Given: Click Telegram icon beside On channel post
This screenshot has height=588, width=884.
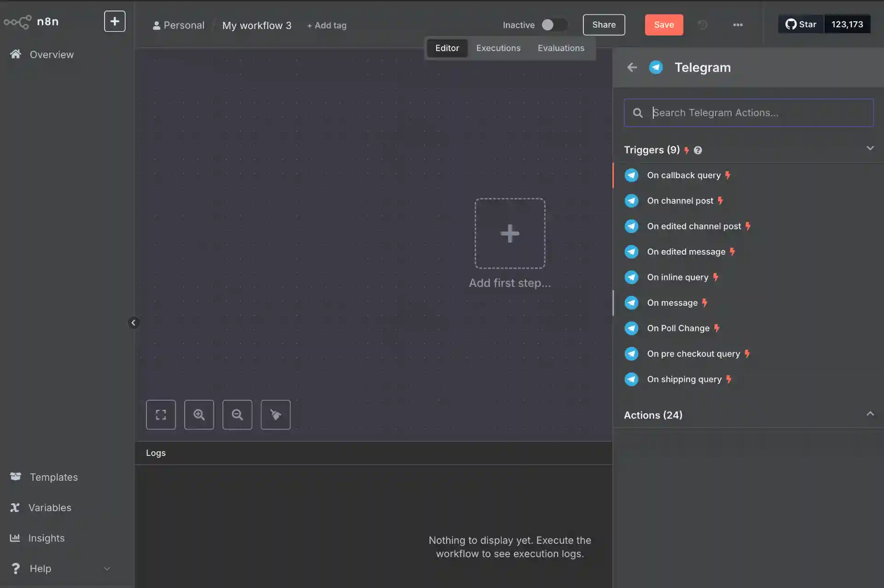Looking at the screenshot, I should click(x=631, y=201).
